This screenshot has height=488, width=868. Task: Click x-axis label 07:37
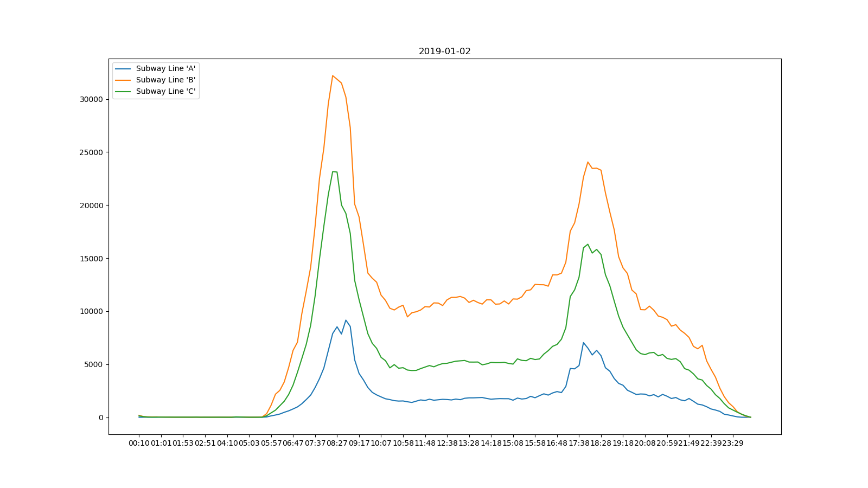[x=315, y=443]
